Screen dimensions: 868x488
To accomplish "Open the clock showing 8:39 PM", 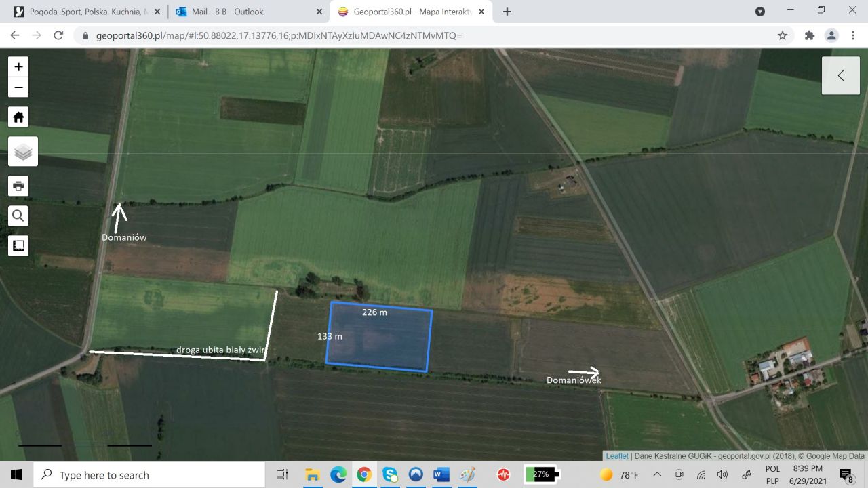I will pos(807,474).
